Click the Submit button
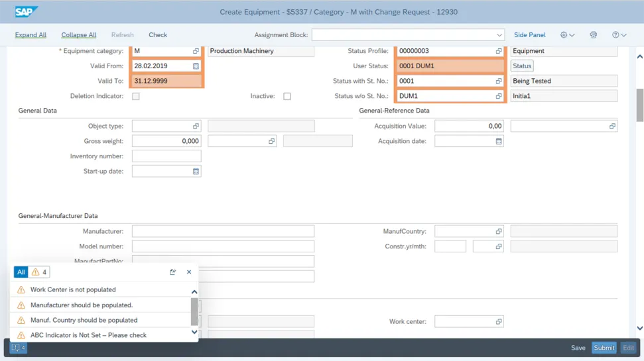644x361 pixels. (x=604, y=348)
